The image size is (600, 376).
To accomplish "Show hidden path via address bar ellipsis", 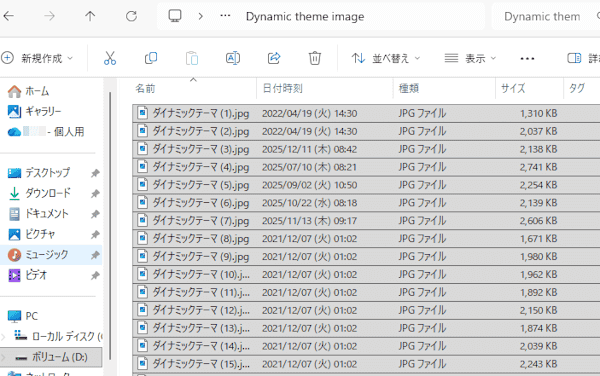I will (x=225, y=16).
